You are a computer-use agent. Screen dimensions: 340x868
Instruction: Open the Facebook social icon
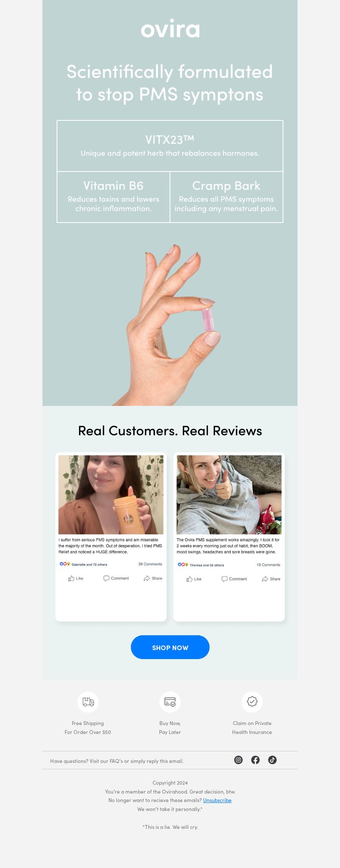[255, 760]
